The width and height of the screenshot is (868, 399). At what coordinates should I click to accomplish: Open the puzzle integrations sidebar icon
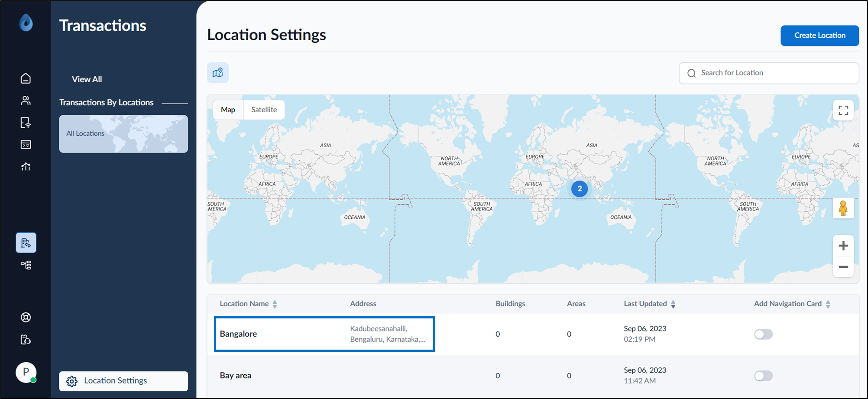point(26,340)
